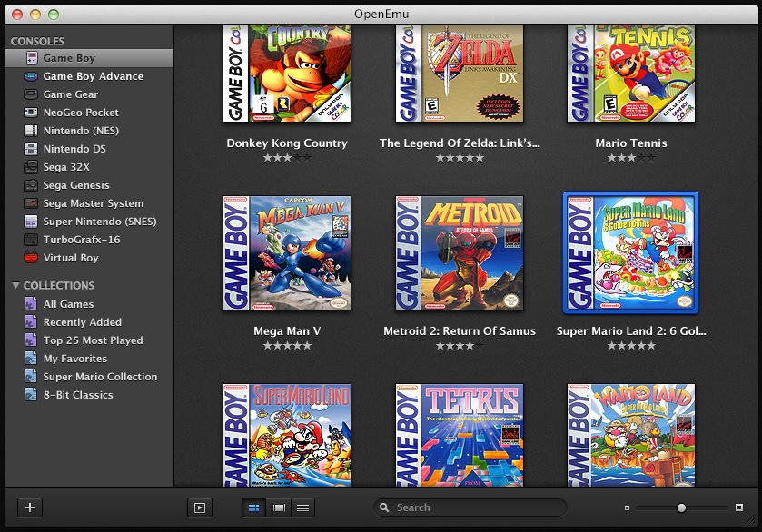Collapse the Collections section triangle

tap(15, 285)
